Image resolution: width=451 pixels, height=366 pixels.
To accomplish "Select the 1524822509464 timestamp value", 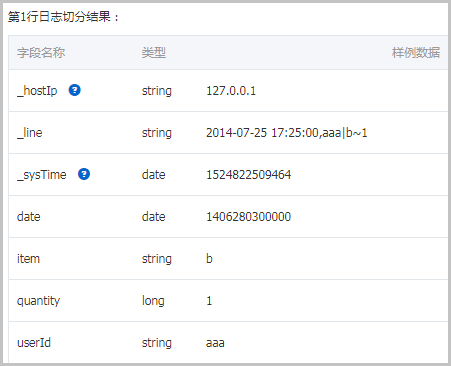I will coord(248,175).
